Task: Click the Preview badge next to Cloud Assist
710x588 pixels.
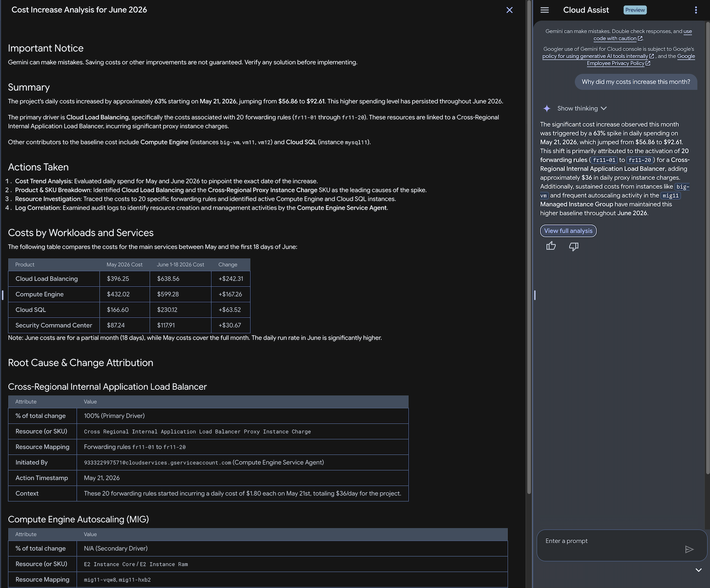Action: [635, 10]
